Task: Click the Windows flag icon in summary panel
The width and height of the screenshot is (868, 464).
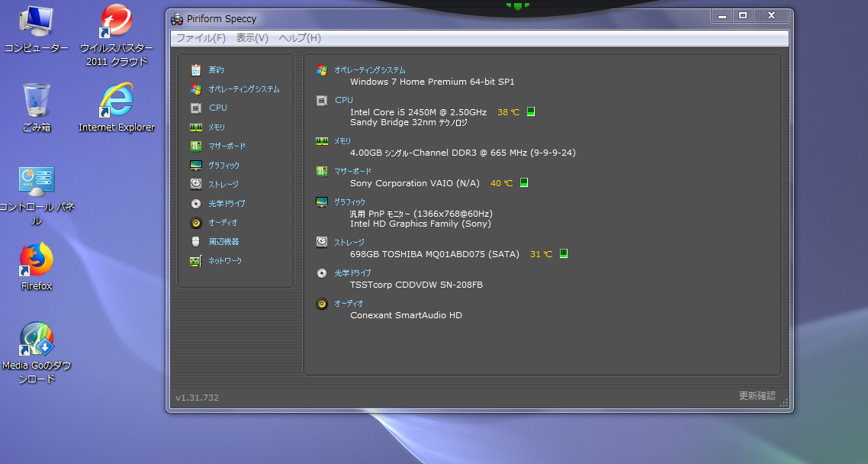Action: pyautogui.click(x=322, y=70)
